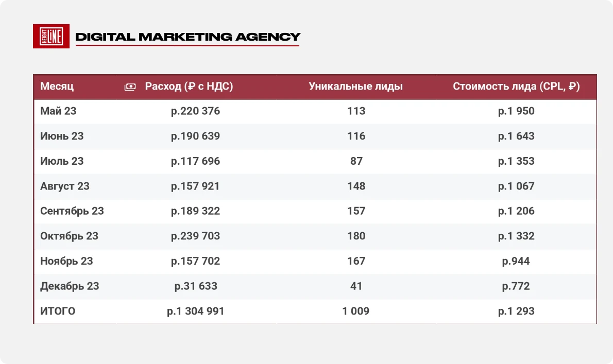Click the total expense р.1 304 991
613x364 pixels.
point(195,311)
